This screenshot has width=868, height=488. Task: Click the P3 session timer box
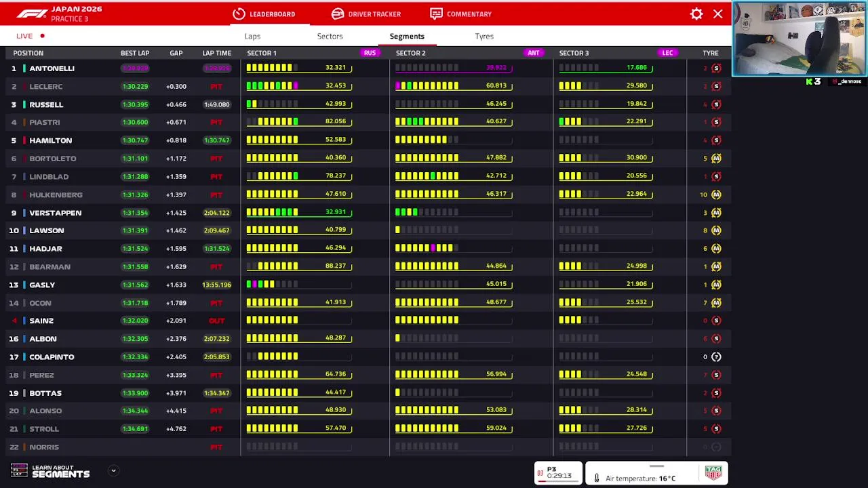tap(558, 473)
